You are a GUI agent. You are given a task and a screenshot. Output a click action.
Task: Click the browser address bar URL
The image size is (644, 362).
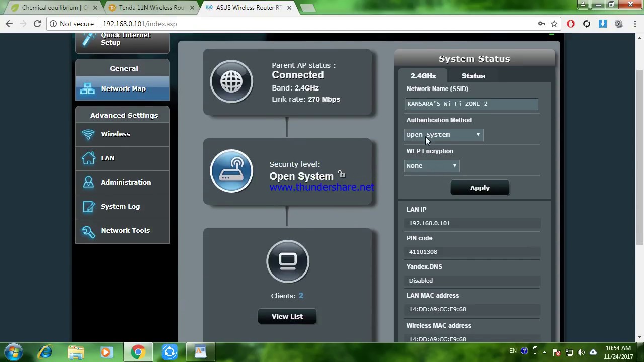point(139,24)
